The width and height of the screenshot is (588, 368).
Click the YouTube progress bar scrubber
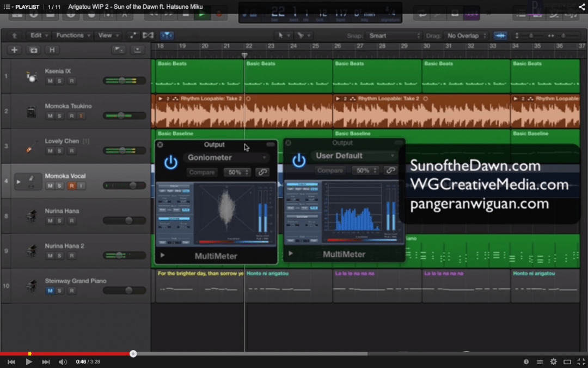click(x=133, y=354)
